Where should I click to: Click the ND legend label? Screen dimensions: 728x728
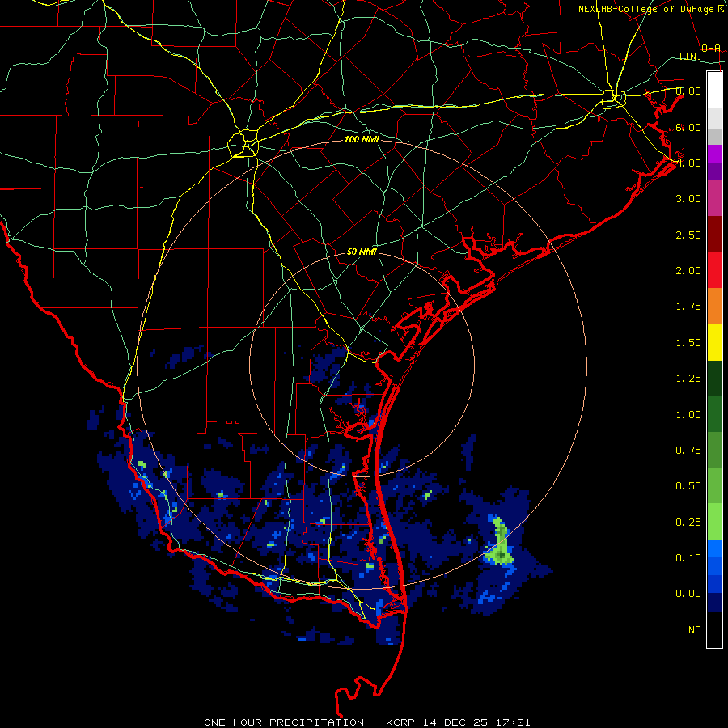click(695, 630)
